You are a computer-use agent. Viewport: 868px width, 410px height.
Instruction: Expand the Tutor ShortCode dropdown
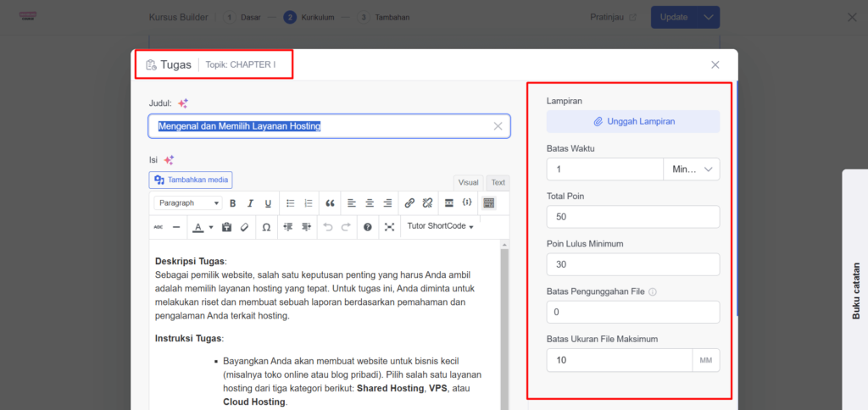pos(440,227)
